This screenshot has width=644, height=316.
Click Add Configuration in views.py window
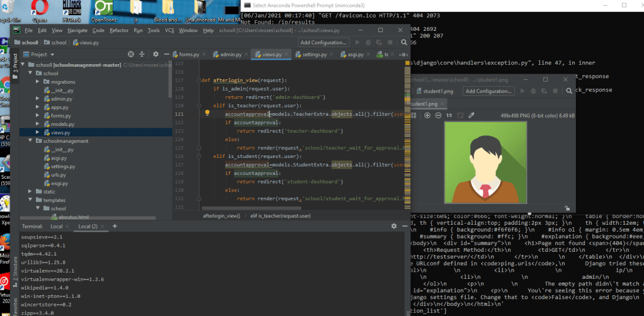[x=324, y=42]
